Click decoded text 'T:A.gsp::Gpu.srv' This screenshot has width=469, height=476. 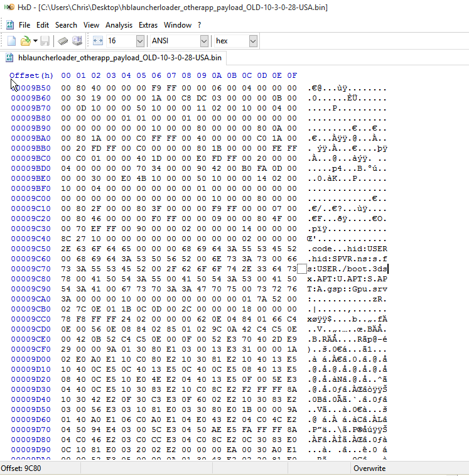347,289
